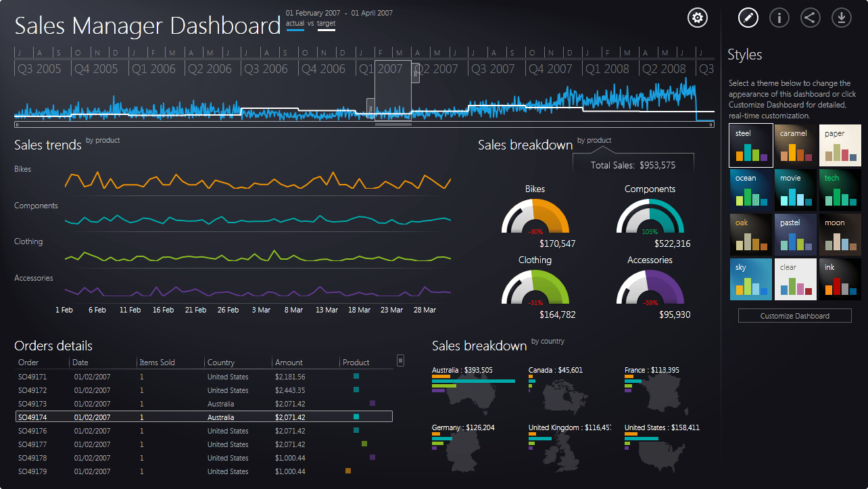
Task: Choose the oak theme style
Action: (x=751, y=235)
